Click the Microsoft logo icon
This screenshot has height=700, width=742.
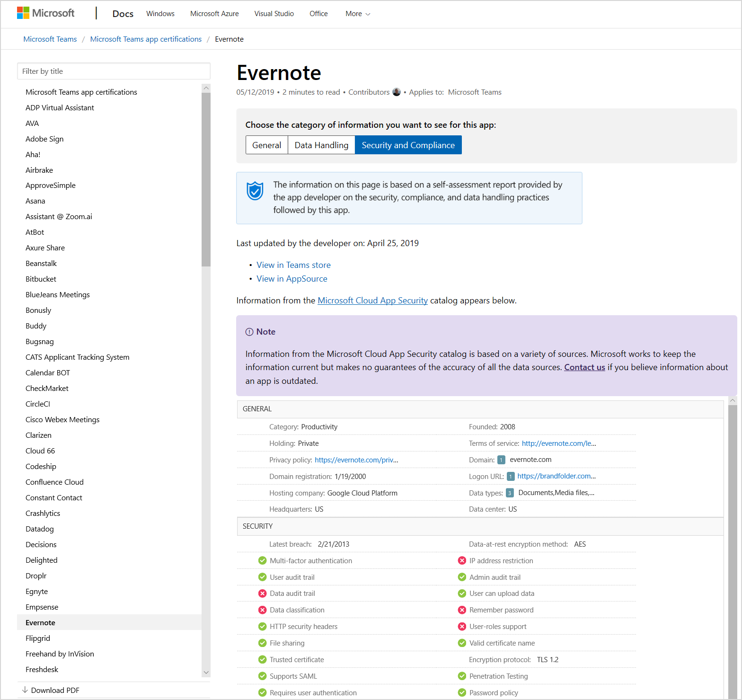click(23, 13)
